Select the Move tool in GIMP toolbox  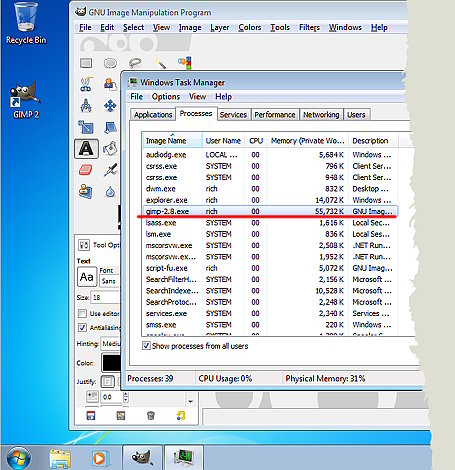[x=110, y=106]
